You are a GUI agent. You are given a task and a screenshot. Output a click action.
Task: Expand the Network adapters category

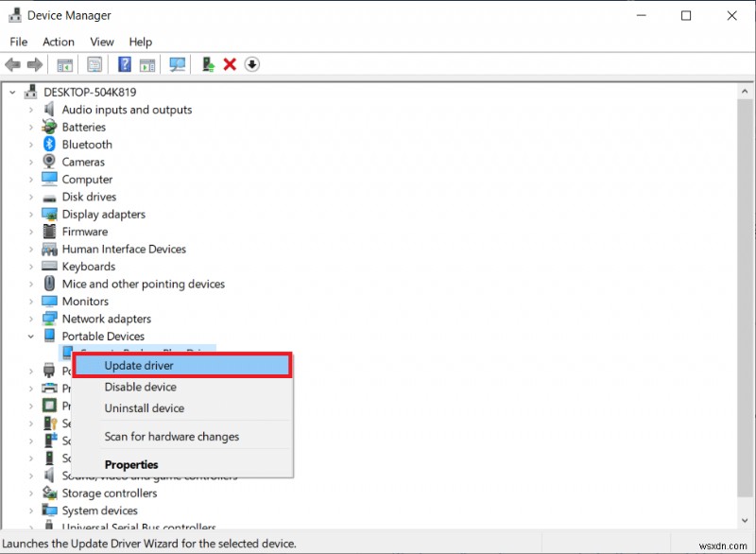pyautogui.click(x=31, y=319)
